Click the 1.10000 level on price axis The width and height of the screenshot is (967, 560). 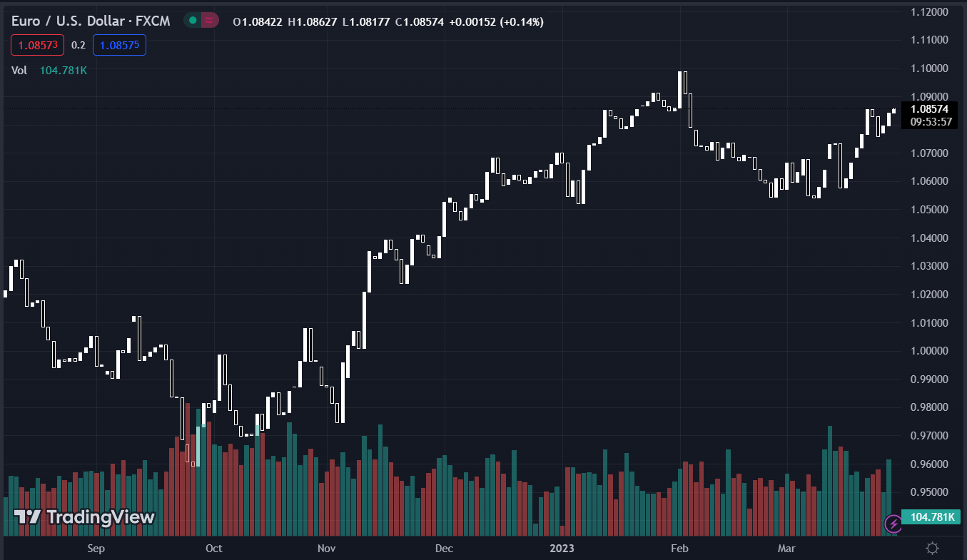[928, 68]
